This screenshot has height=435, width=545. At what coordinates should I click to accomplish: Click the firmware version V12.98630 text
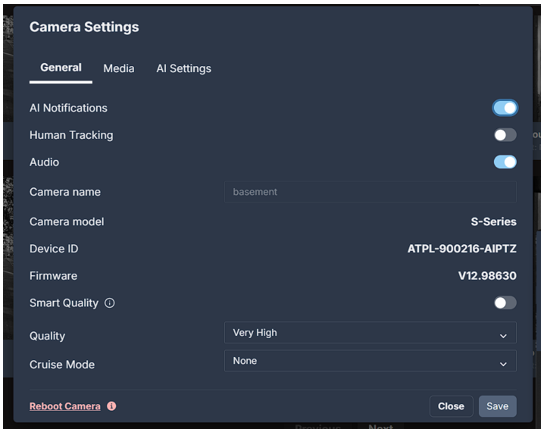pyautogui.click(x=487, y=276)
